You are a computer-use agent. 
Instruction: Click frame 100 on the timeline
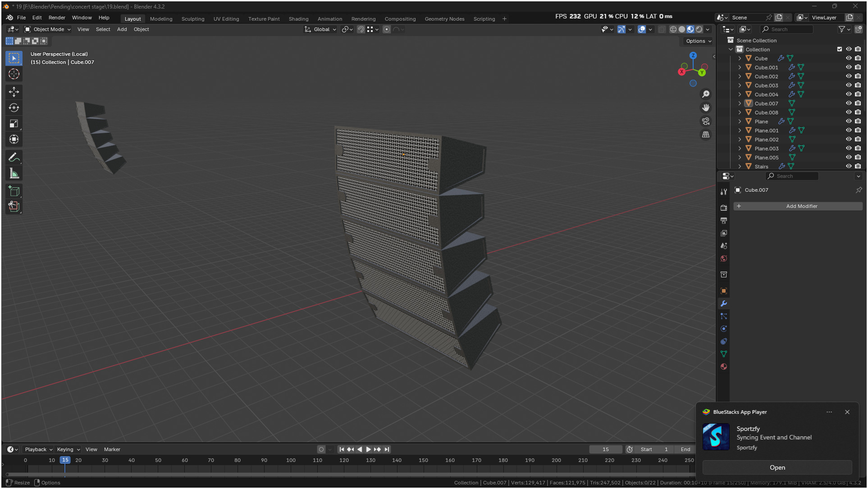(x=291, y=460)
